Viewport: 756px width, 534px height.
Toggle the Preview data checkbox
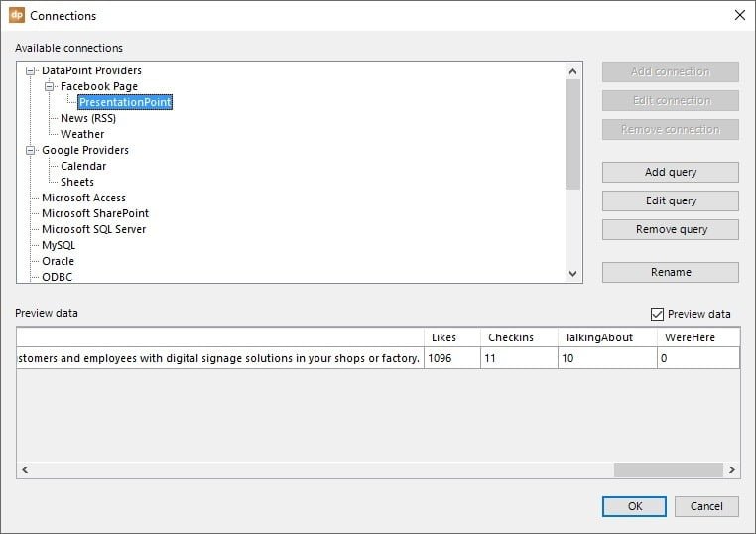[657, 314]
